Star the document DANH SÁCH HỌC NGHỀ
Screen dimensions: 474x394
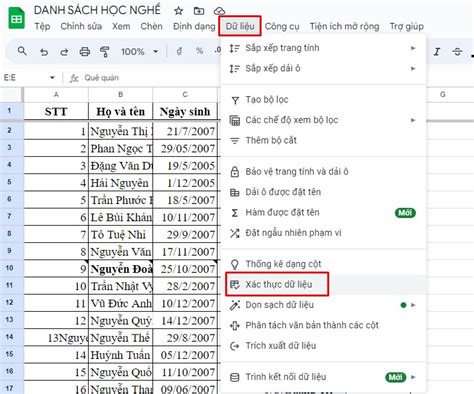pyautogui.click(x=179, y=11)
